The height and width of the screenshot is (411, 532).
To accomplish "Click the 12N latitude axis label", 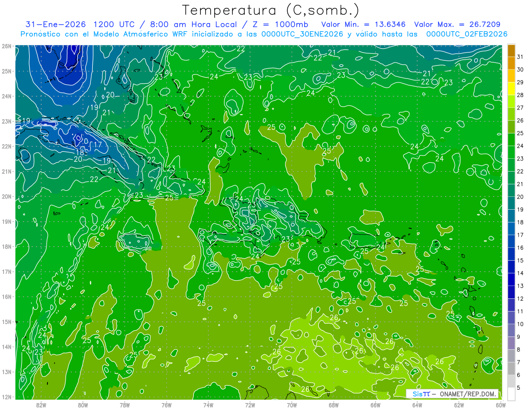I will point(6,397).
